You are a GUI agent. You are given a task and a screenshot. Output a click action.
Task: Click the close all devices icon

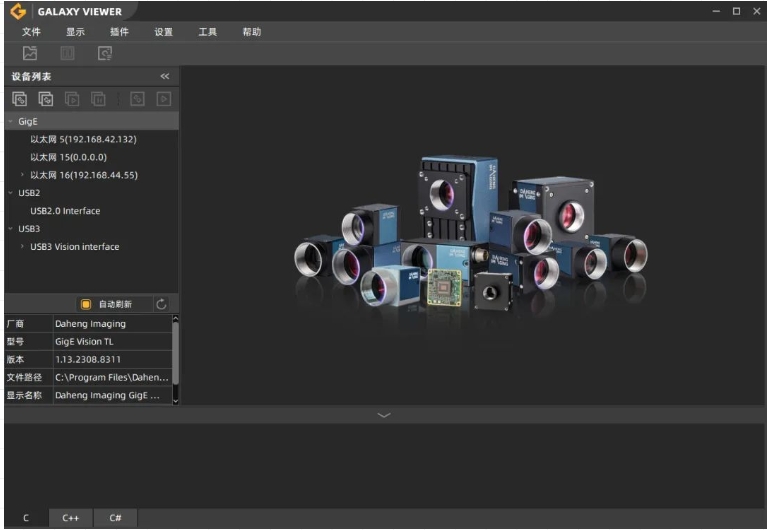tap(45, 99)
